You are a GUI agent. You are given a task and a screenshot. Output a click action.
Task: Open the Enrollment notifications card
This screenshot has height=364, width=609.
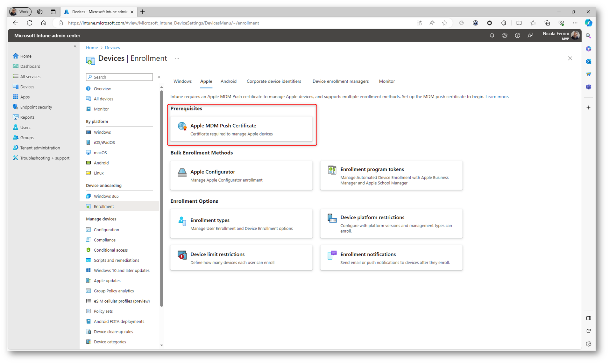click(x=391, y=258)
